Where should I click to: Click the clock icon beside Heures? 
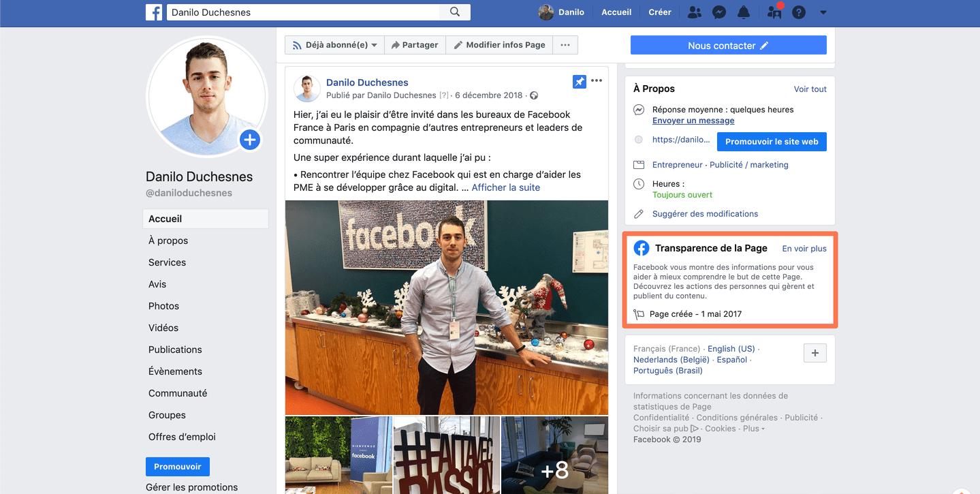(639, 184)
